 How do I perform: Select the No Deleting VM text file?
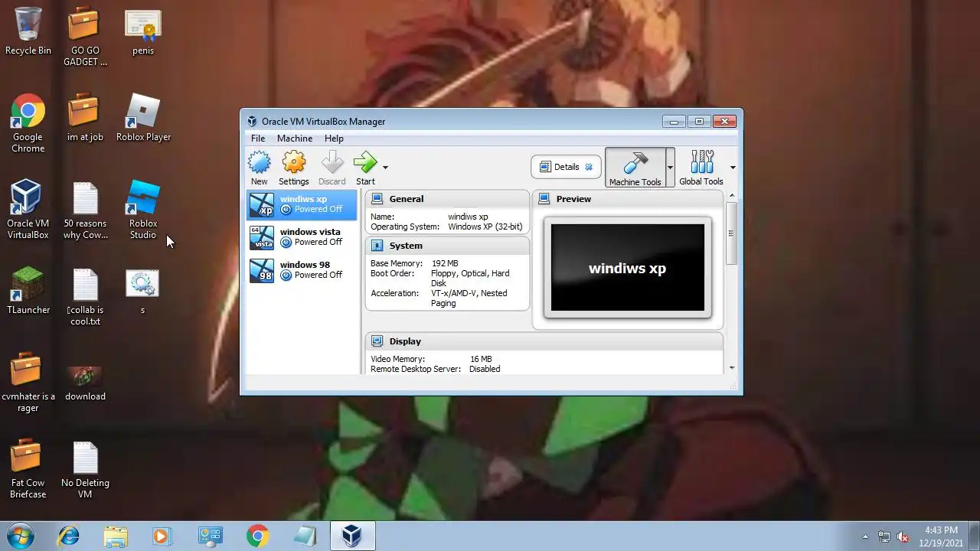click(85, 469)
